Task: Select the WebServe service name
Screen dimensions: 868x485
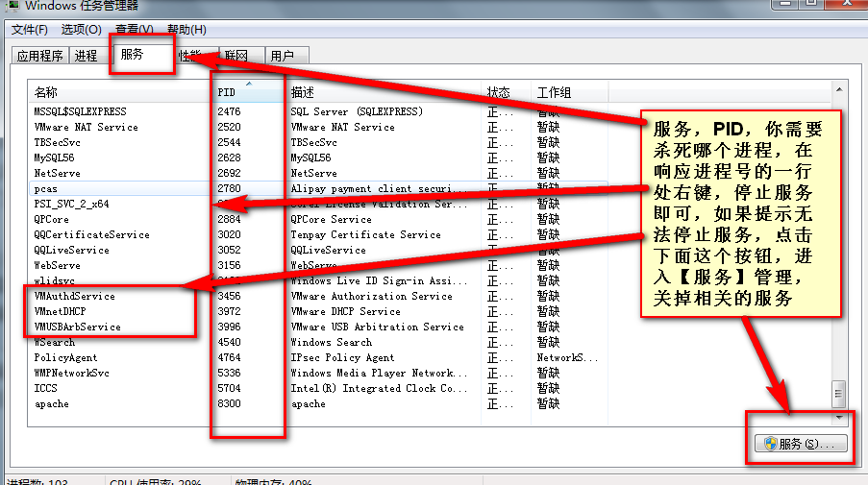Action: (57, 265)
